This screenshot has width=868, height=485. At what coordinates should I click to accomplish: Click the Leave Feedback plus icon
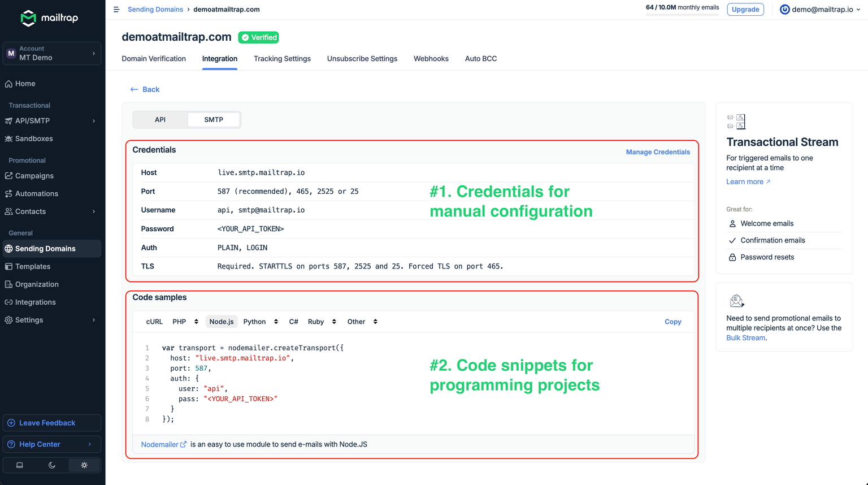coord(11,423)
